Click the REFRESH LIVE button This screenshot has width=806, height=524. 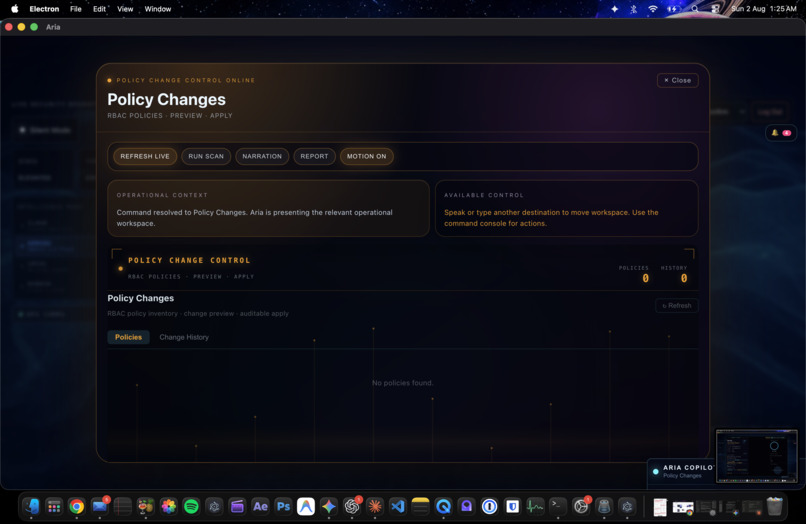click(x=145, y=156)
